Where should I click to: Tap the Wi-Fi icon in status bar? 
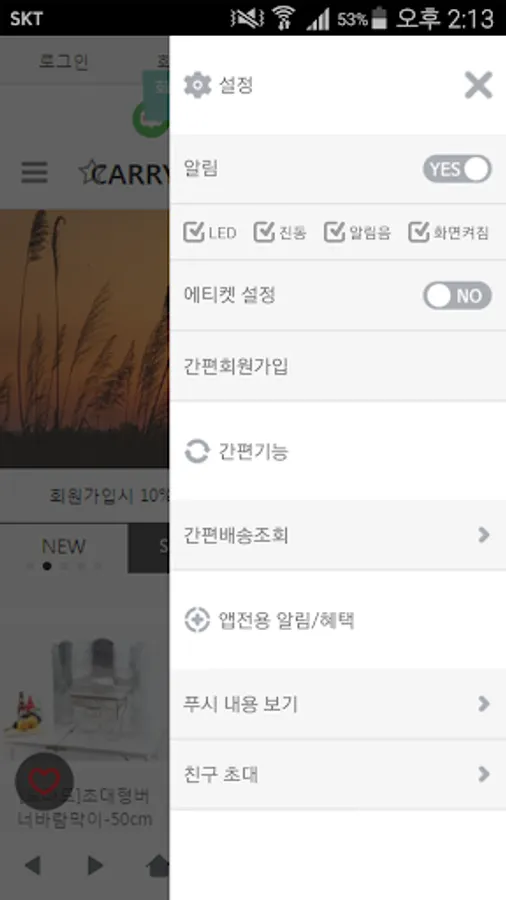click(283, 18)
